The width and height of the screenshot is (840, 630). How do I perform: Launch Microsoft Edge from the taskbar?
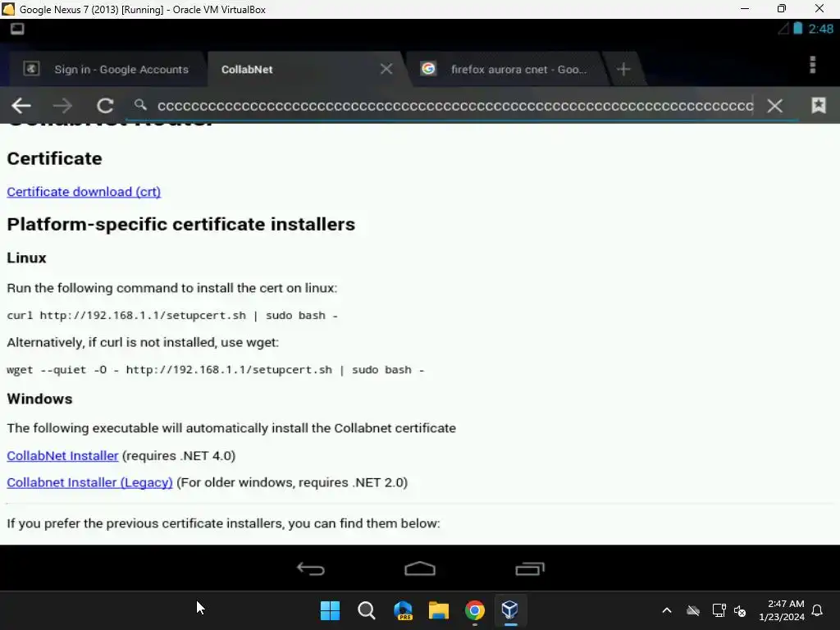403,610
